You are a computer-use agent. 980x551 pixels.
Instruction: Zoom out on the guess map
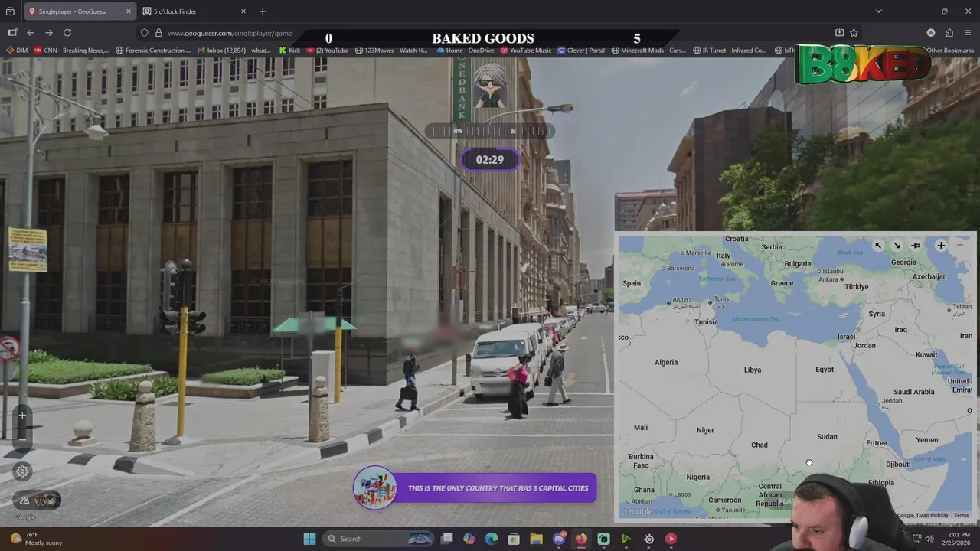tap(960, 246)
